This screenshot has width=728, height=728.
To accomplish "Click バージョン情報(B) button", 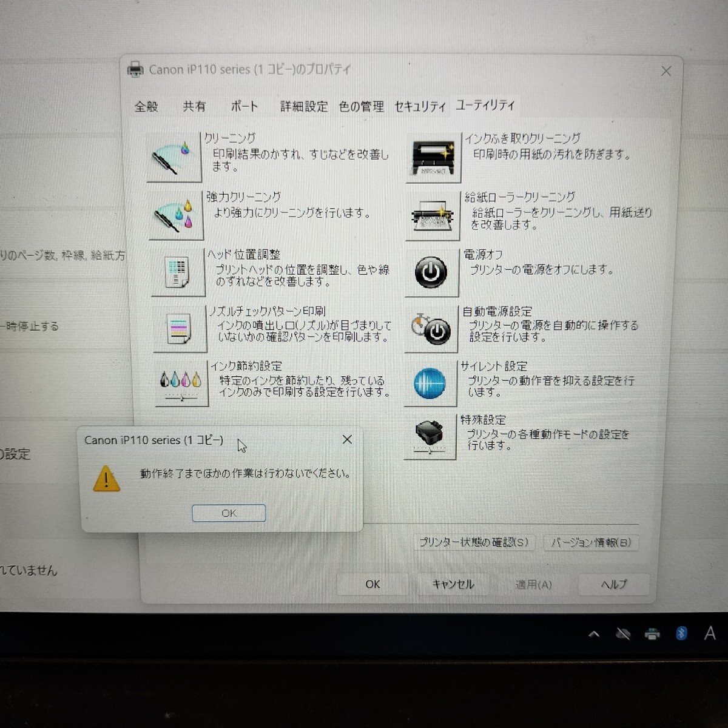I will [x=591, y=542].
